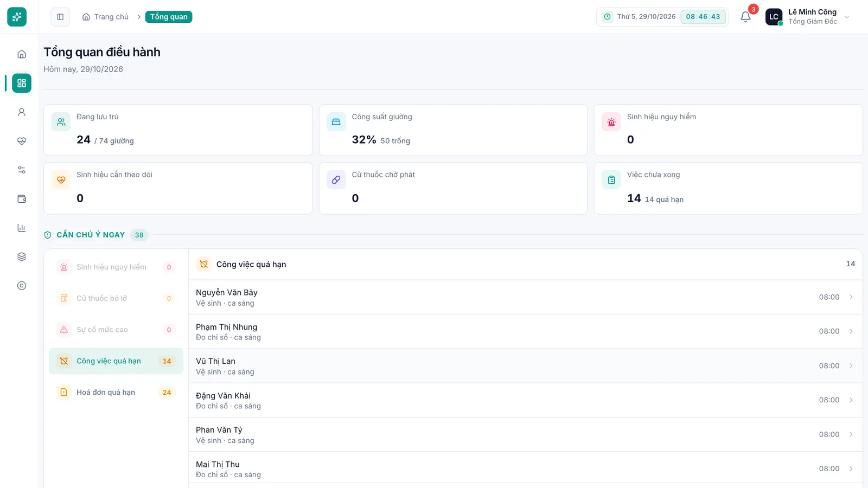Open the Nguyễn Văn Bảy row chevron

pos(851,297)
